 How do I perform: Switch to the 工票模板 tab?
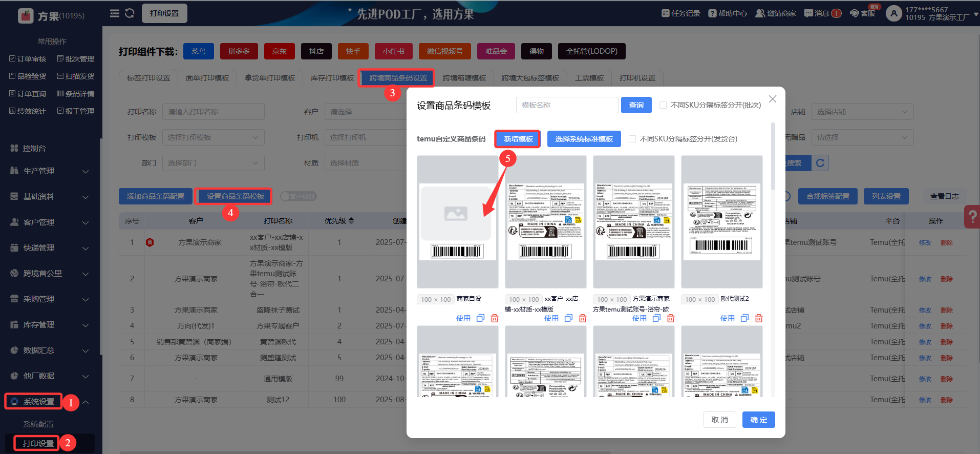tap(589, 78)
